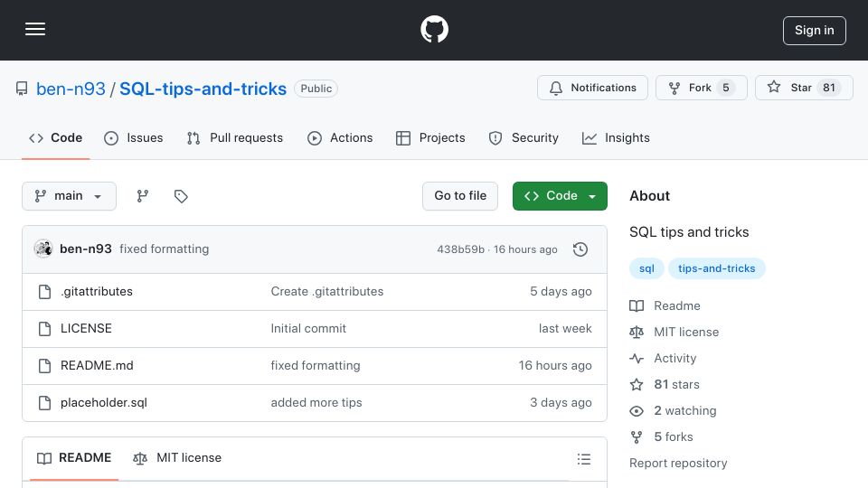The image size is (868, 488).
Task: Open 'added more tips' commit message
Action: 316,403
